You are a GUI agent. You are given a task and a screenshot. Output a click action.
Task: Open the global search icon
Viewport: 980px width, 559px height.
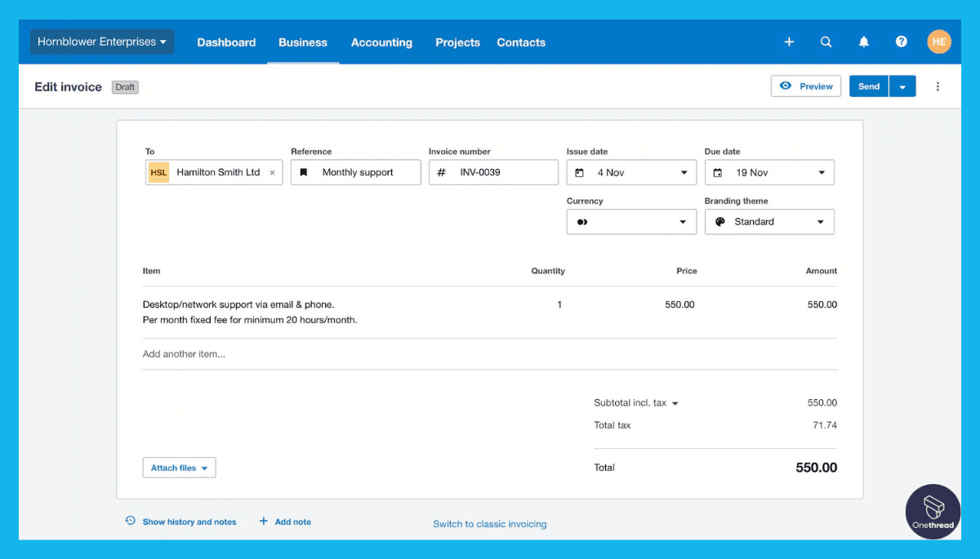[826, 42]
